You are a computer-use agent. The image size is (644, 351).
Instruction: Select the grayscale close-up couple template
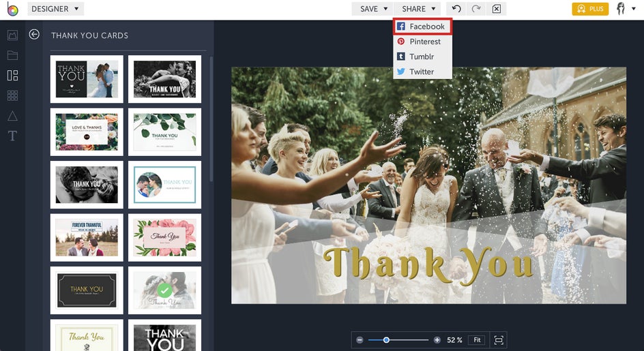(87, 185)
